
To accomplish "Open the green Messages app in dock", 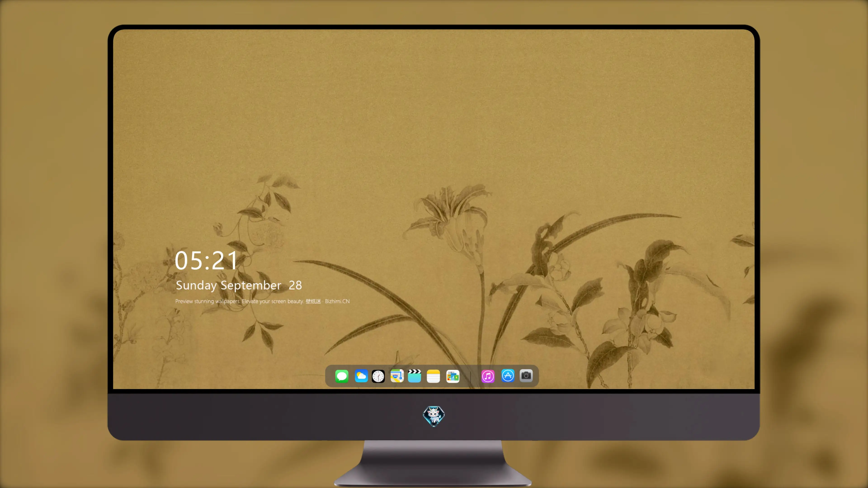I will click(342, 376).
